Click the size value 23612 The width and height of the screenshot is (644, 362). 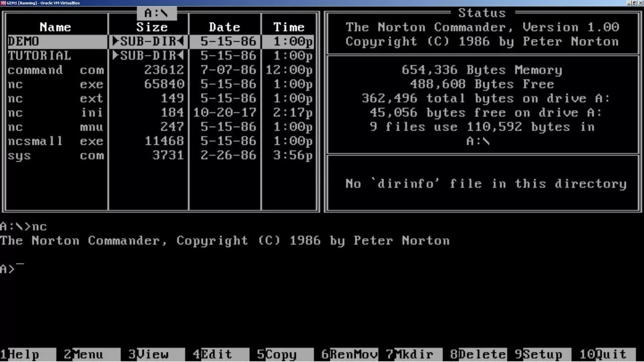(x=165, y=70)
